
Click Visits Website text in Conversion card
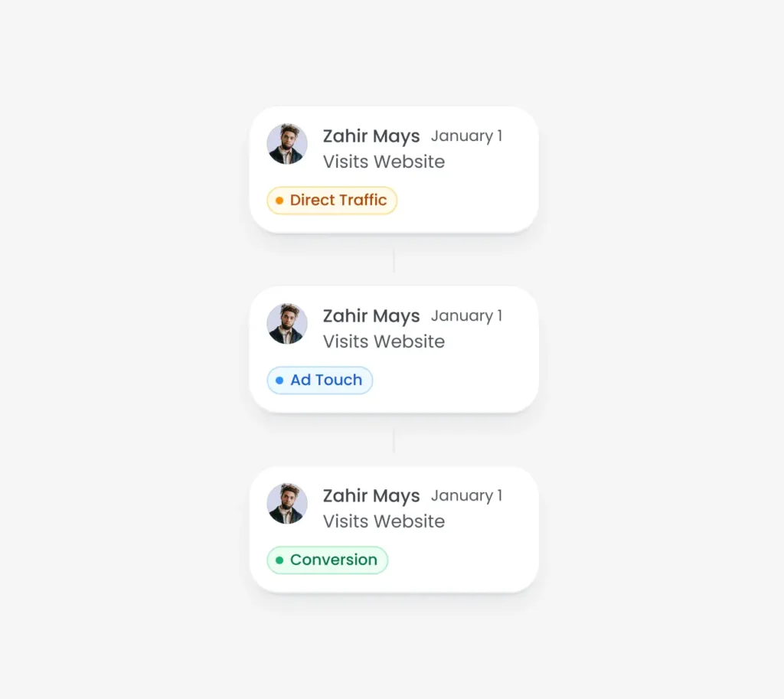coord(384,522)
